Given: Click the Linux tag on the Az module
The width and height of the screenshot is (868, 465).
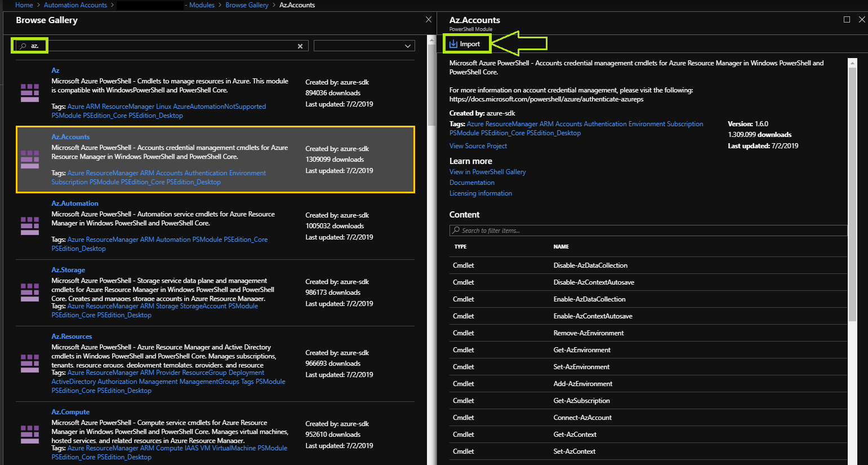Looking at the screenshot, I should [x=163, y=107].
